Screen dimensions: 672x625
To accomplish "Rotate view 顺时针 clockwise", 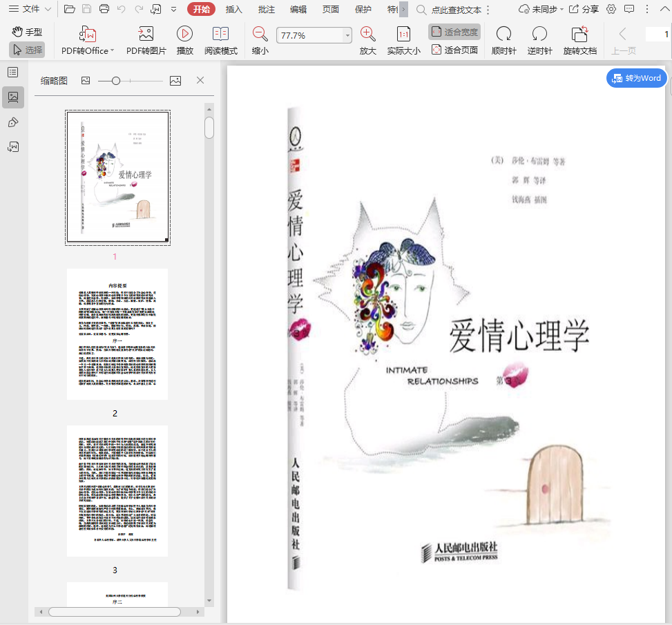I will tap(503, 40).
